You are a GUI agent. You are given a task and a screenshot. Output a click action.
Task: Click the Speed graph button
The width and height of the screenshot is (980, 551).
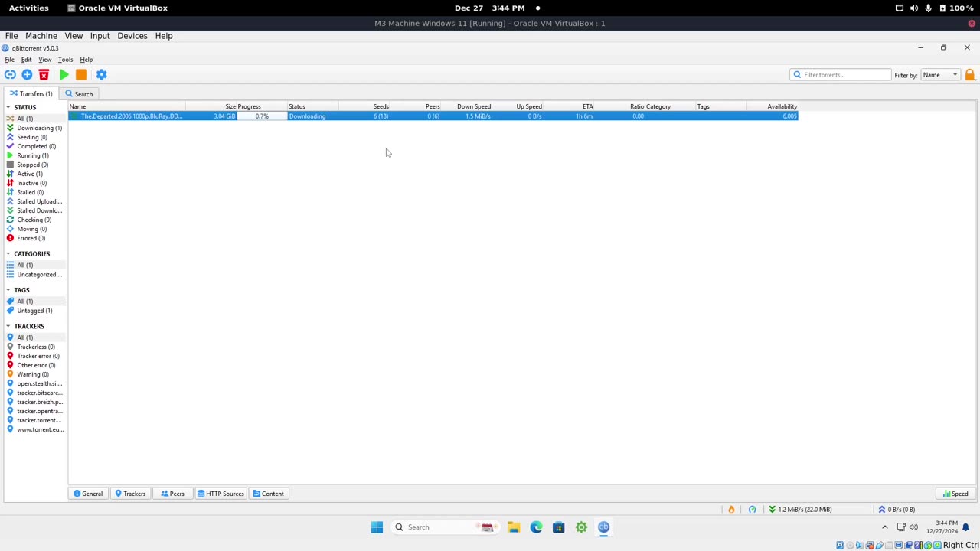click(955, 494)
